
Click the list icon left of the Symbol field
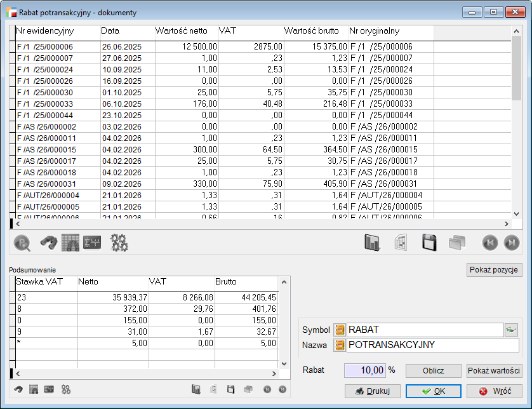pyautogui.click(x=340, y=330)
